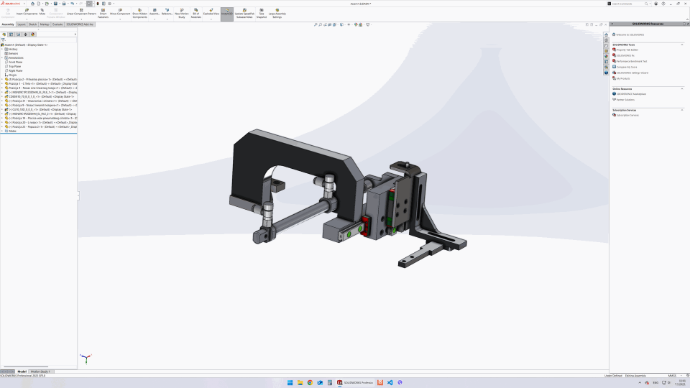Viewport: 690px width, 388px height.
Task: Click the Exploded View tool
Action: tap(211, 12)
